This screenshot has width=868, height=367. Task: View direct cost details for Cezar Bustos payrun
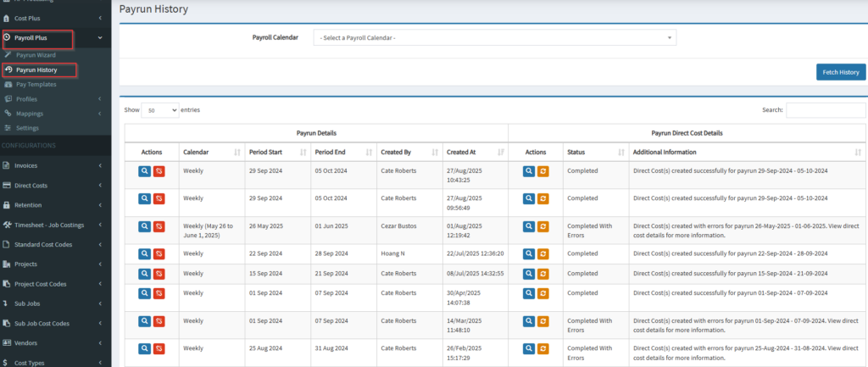click(x=529, y=226)
